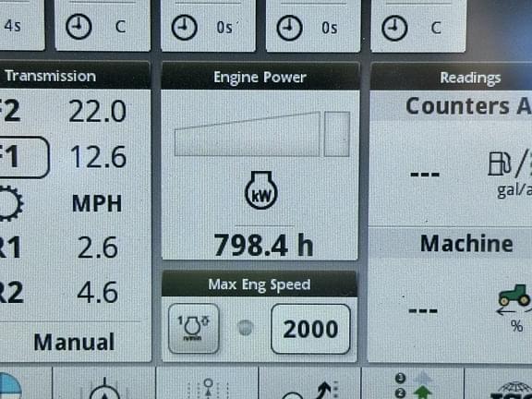Viewport: 532px width, 399px height.
Task: Toggle the Manual transmission mode label
Action: [74, 342]
